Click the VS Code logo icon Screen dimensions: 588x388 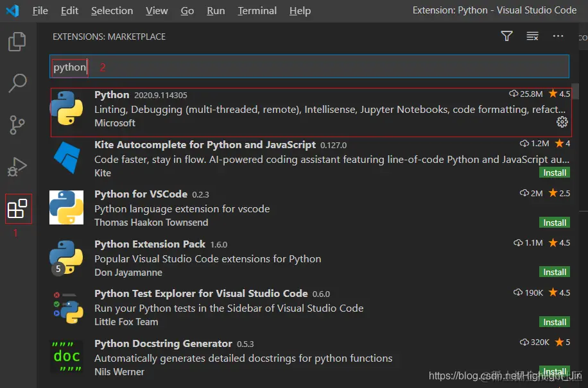12,10
